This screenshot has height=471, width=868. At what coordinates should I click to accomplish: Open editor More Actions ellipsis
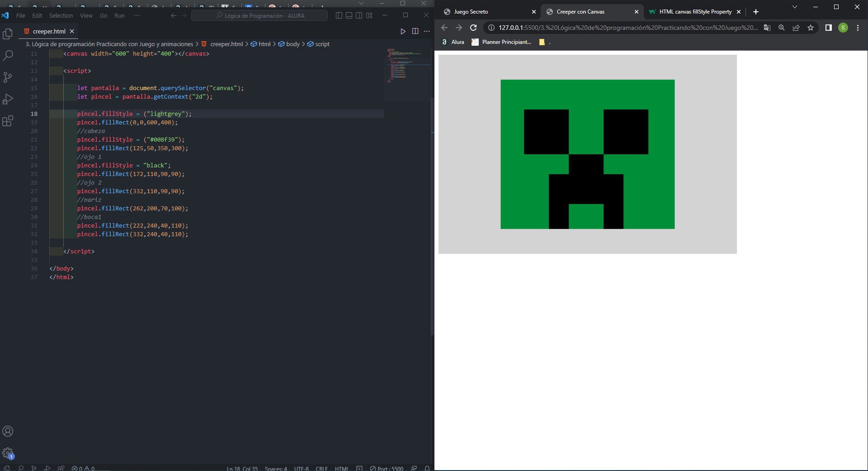coord(427,31)
